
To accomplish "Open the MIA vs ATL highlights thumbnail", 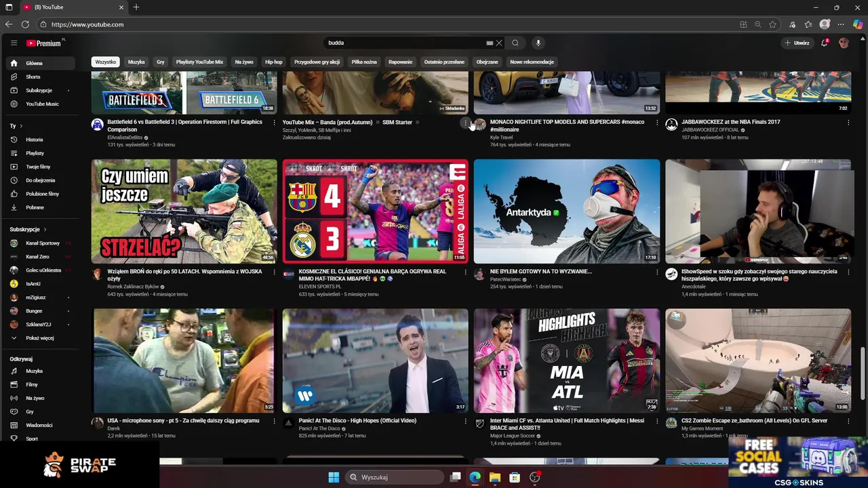I will [566, 361].
